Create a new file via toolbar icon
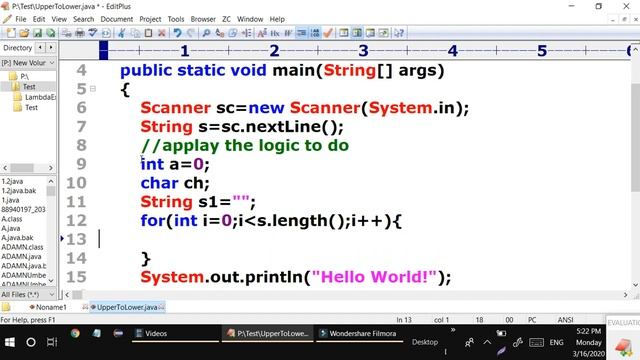Viewport: 640px width, 360px height. point(11,33)
